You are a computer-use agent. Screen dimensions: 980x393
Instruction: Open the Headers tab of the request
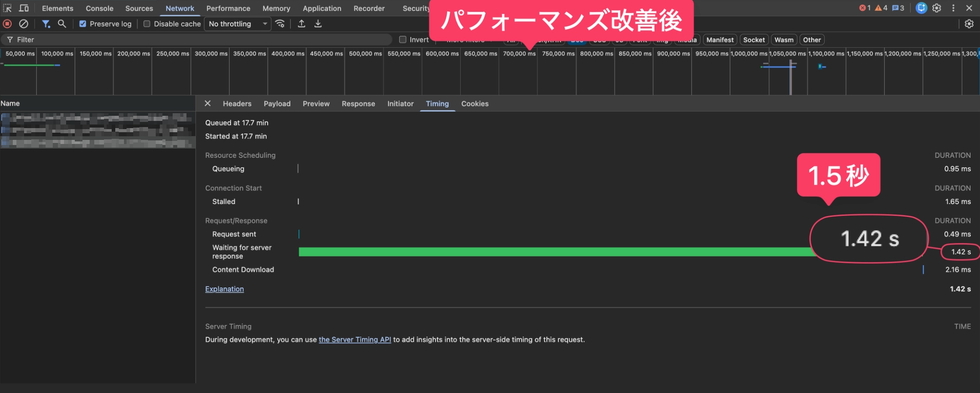pos(237,104)
